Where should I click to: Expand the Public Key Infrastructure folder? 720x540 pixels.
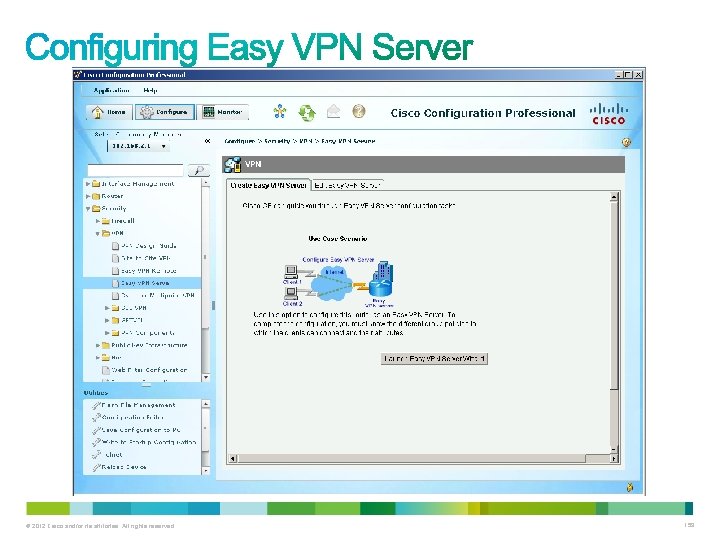tap(98, 345)
